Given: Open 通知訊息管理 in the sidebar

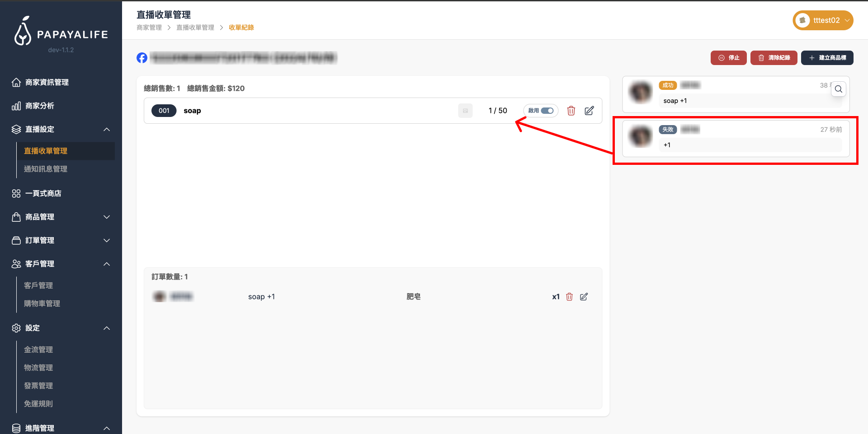Looking at the screenshot, I should (x=46, y=169).
